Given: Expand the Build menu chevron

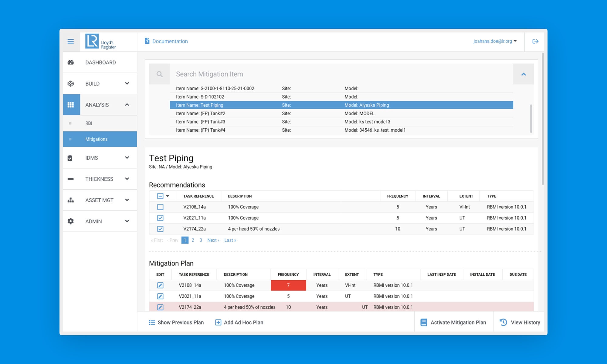Looking at the screenshot, I should tap(127, 83).
